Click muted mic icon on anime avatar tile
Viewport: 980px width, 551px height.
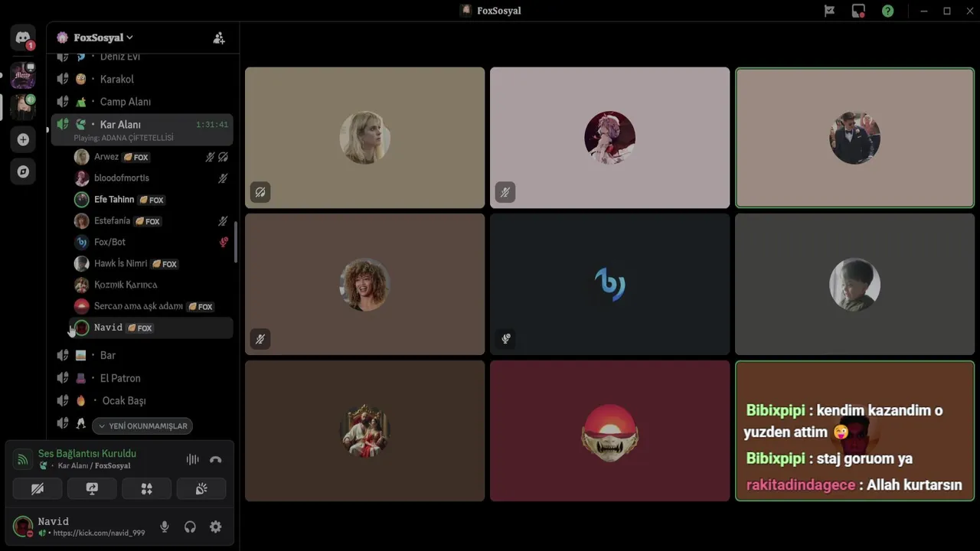tap(505, 192)
